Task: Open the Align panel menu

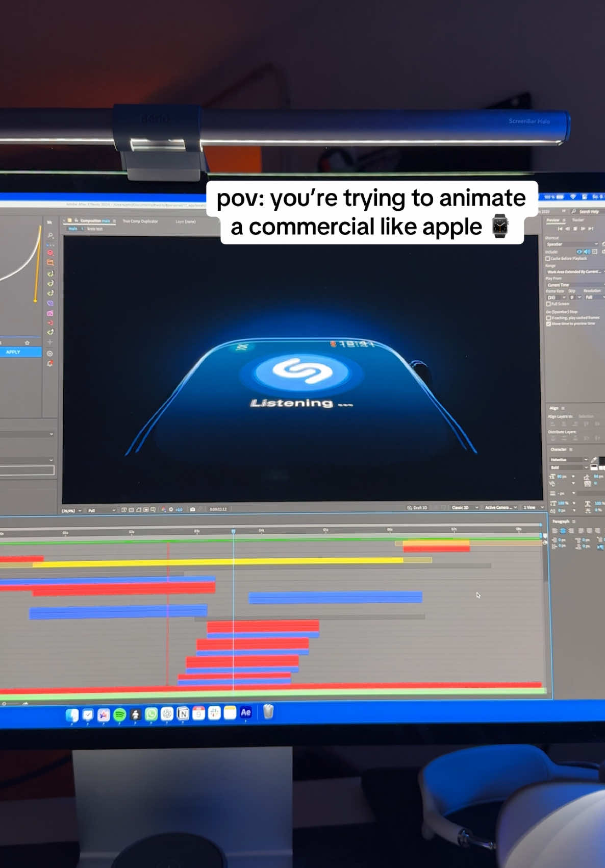Action: (x=563, y=408)
